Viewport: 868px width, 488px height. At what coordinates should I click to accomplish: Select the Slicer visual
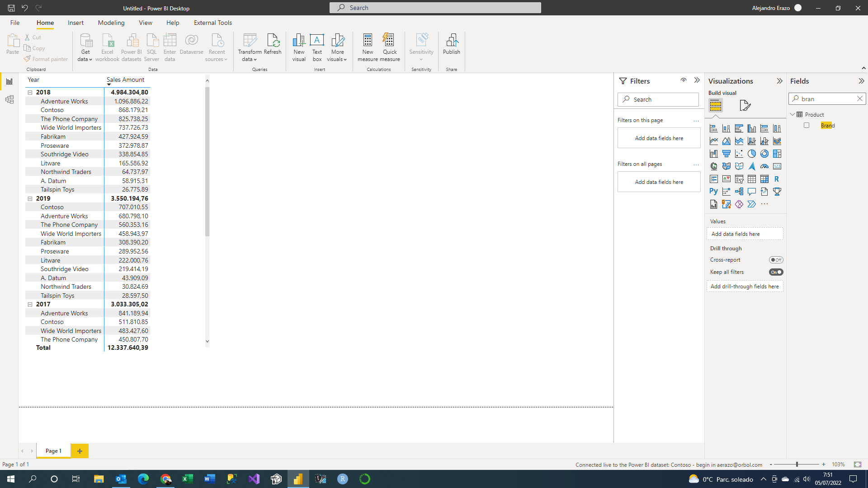pos(739,179)
